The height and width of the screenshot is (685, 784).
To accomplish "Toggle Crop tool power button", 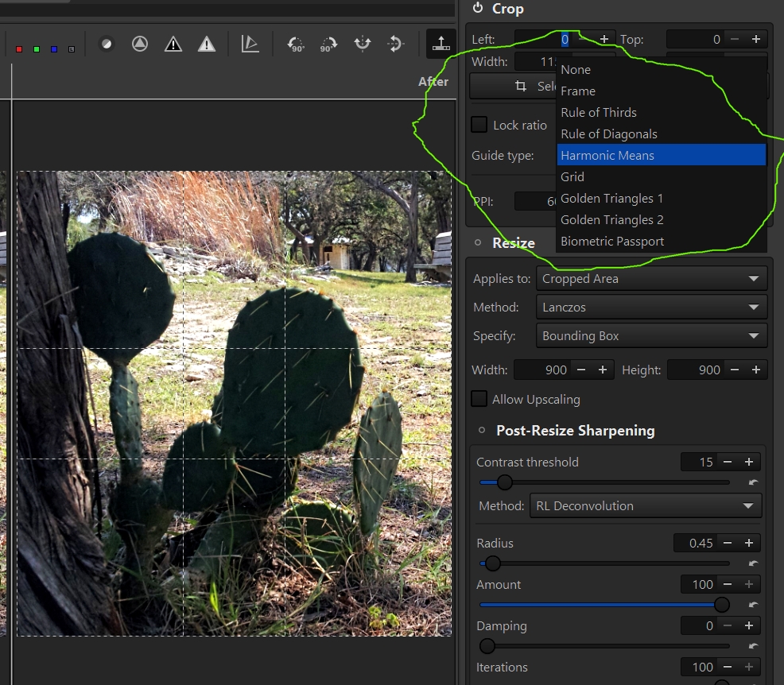I will click(x=478, y=9).
